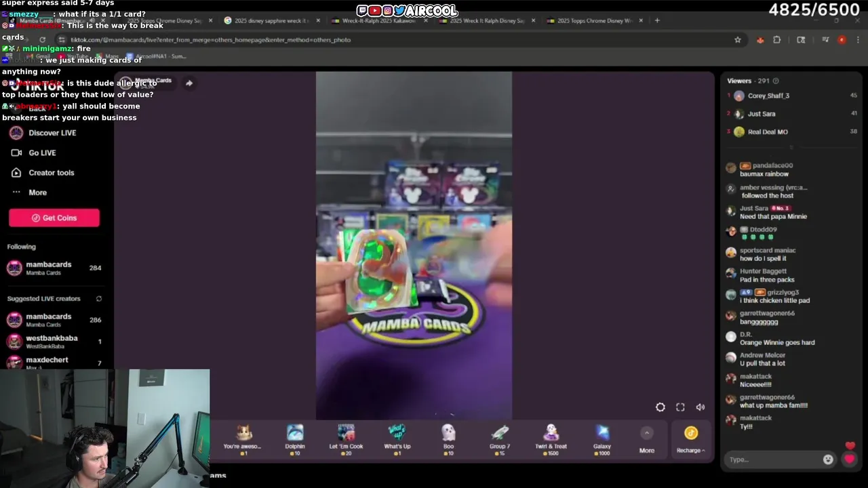Click the live video player
This screenshot has height=488, width=868.
(x=414, y=245)
